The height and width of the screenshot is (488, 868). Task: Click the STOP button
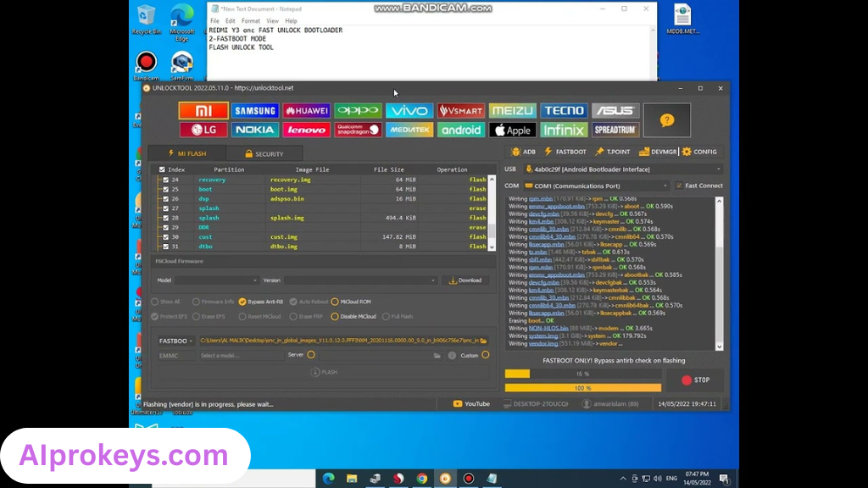(x=696, y=380)
